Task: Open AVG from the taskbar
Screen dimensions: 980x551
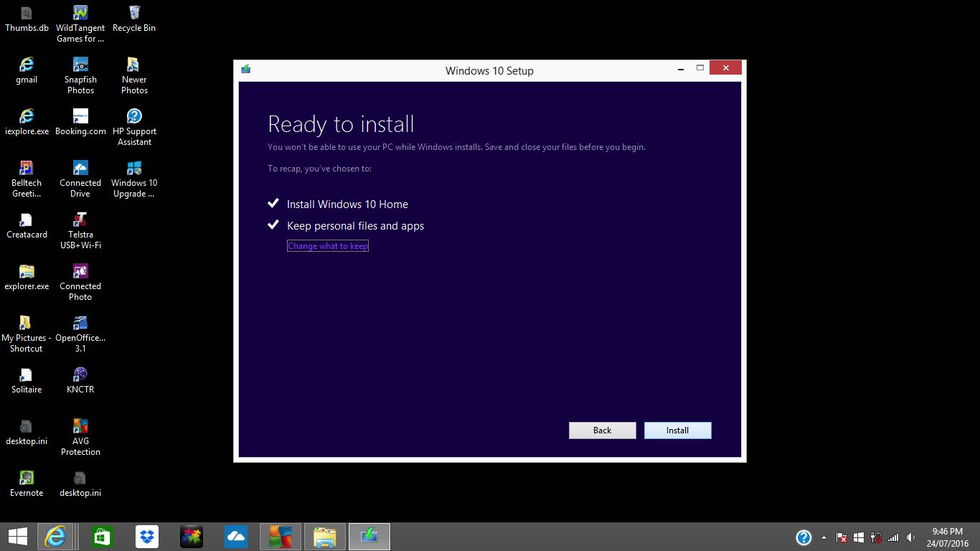Action: point(280,537)
